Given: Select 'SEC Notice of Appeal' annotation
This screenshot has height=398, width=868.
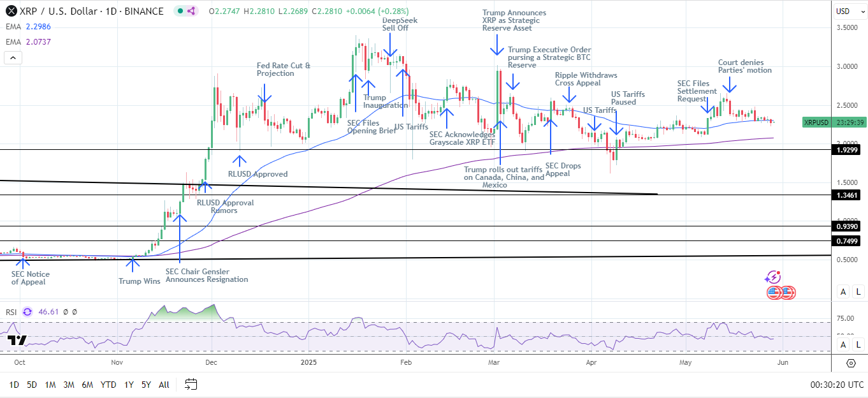Looking at the screenshot, I should [30, 278].
